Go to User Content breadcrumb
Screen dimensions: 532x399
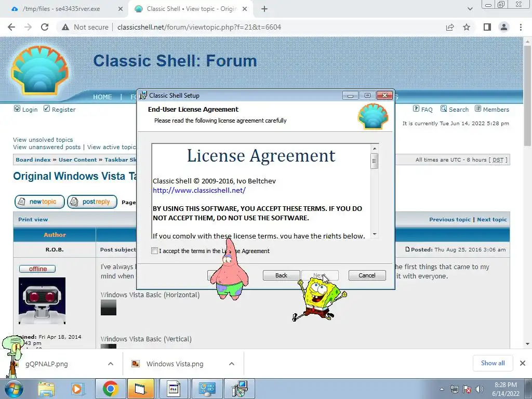(78, 159)
